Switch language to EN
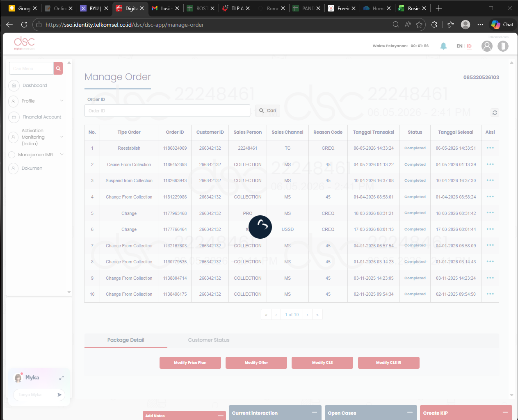The height and width of the screenshot is (420, 518). (459, 46)
